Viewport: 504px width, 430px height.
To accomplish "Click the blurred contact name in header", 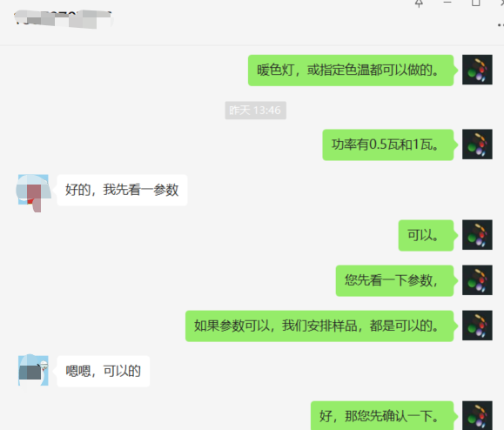I will click(64, 19).
